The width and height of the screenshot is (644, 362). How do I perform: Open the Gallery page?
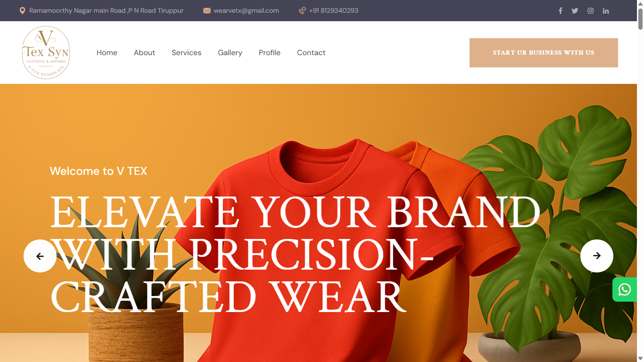230,53
